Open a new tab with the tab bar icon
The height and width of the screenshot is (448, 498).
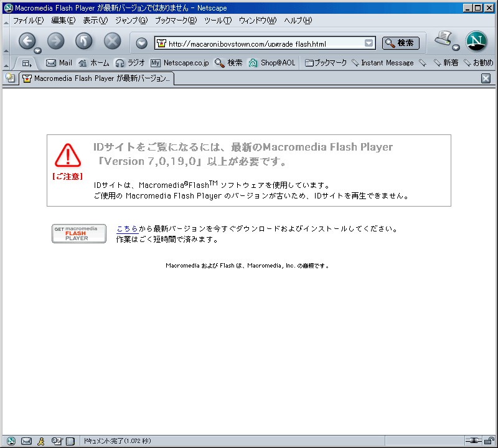[x=10, y=78]
